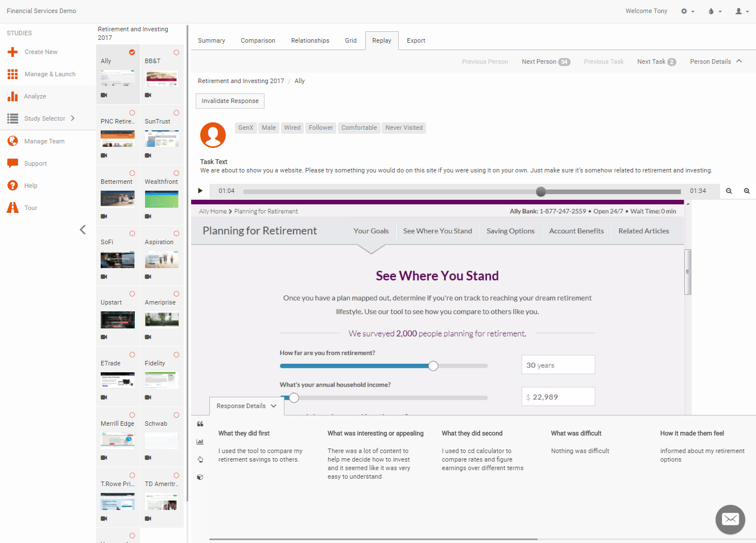Click the video camera icon under Ally

(104, 95)
